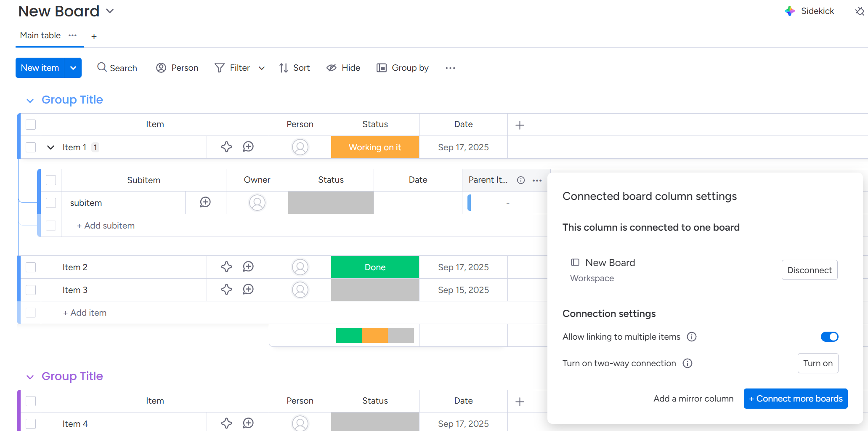Screen dimensions: 868x431
Task: Disconnect the New Board connection
Action: [x=809, y=270]
